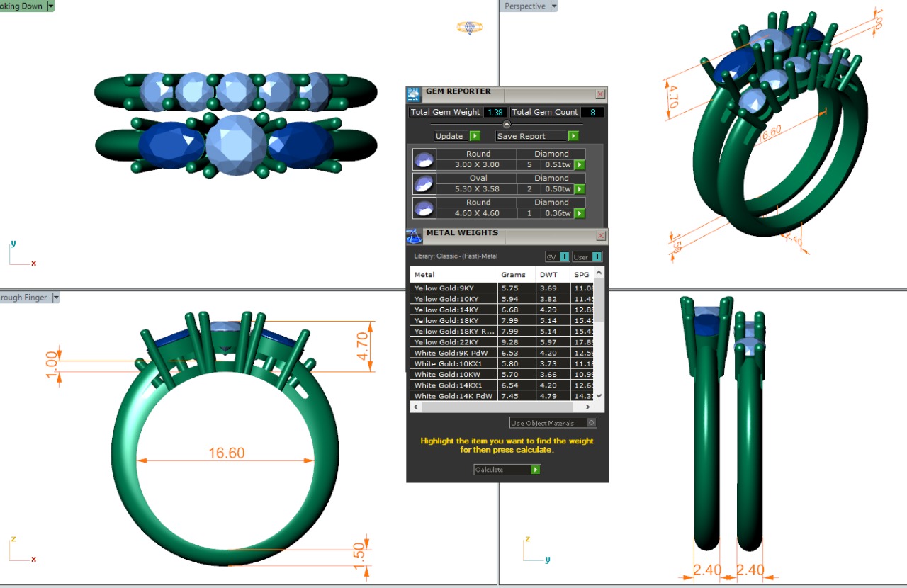The height and width of the screenshot is (588, 907).
Task: Click the metal list horizontal scrollbar
Action: point(500,407)
